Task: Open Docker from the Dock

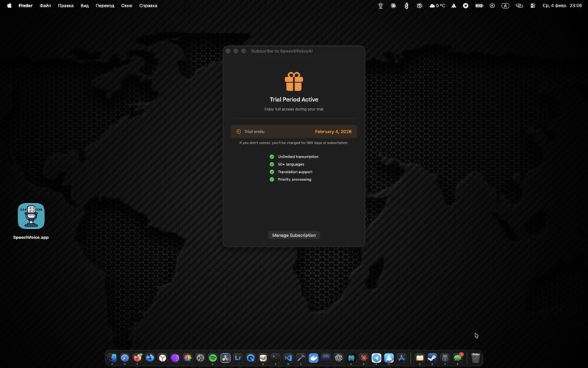Action: tap(313, 358)
